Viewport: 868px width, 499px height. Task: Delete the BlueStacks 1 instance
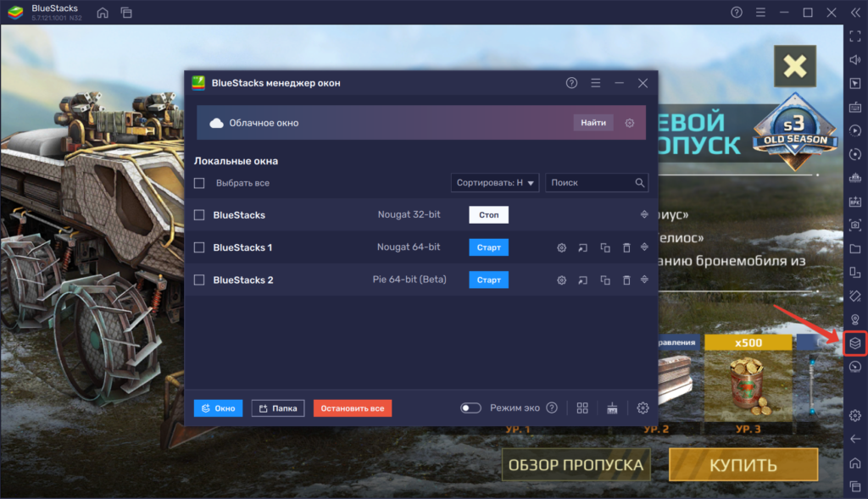[x=626, y=247]
